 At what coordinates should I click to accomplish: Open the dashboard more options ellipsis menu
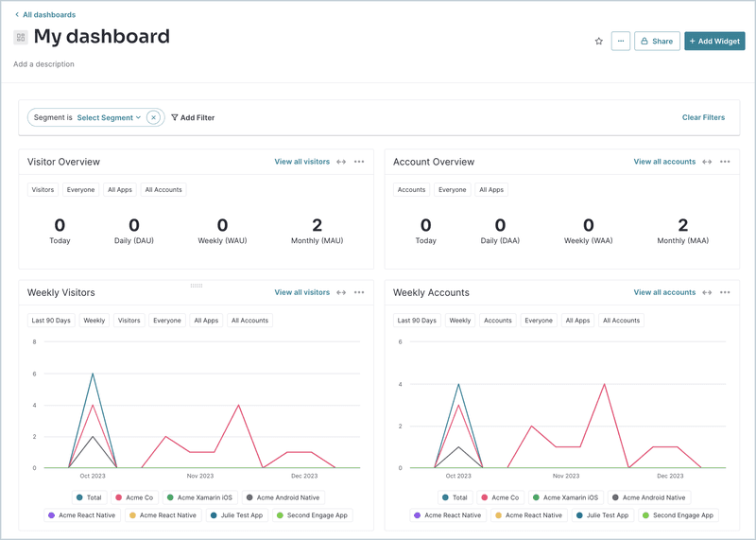click(x=620, y=42)
